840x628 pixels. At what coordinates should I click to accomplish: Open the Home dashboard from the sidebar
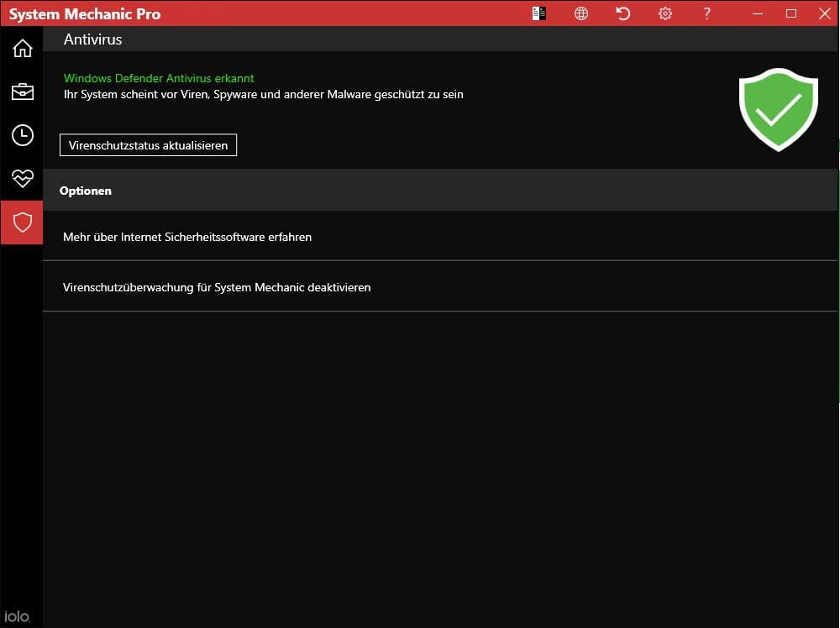point(22,48)
